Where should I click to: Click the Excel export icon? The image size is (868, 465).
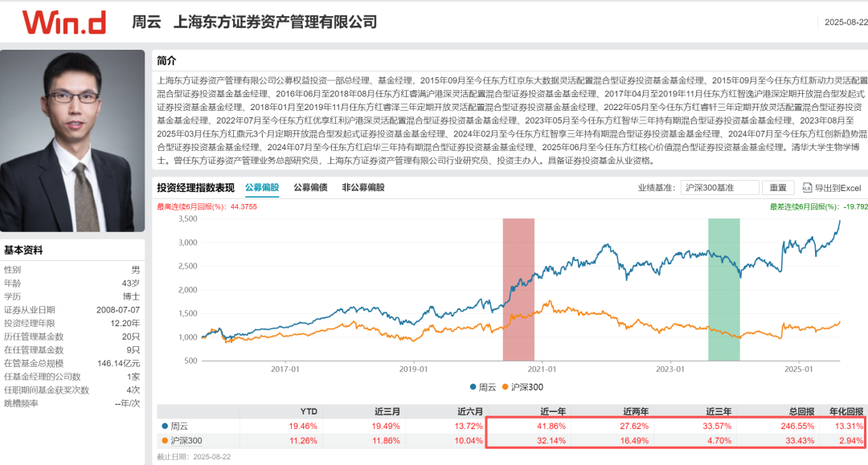tap(807, 188)
